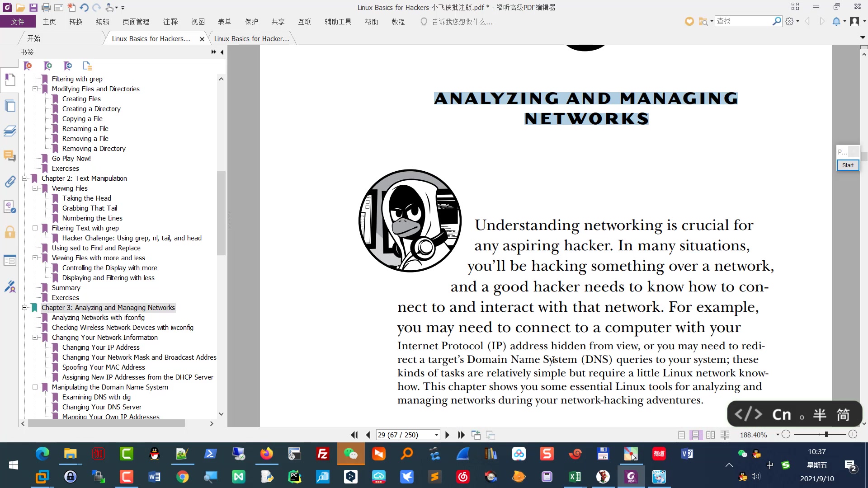
Task: Switch to facing pages view
Action: (710, 435)
